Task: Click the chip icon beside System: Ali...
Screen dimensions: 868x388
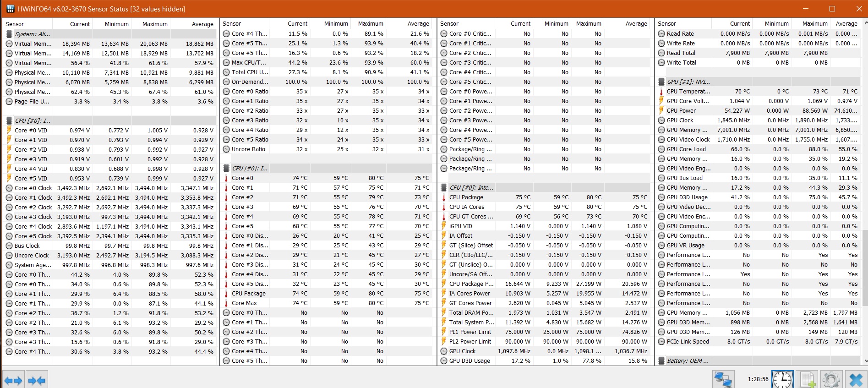Action: (9, 34)
